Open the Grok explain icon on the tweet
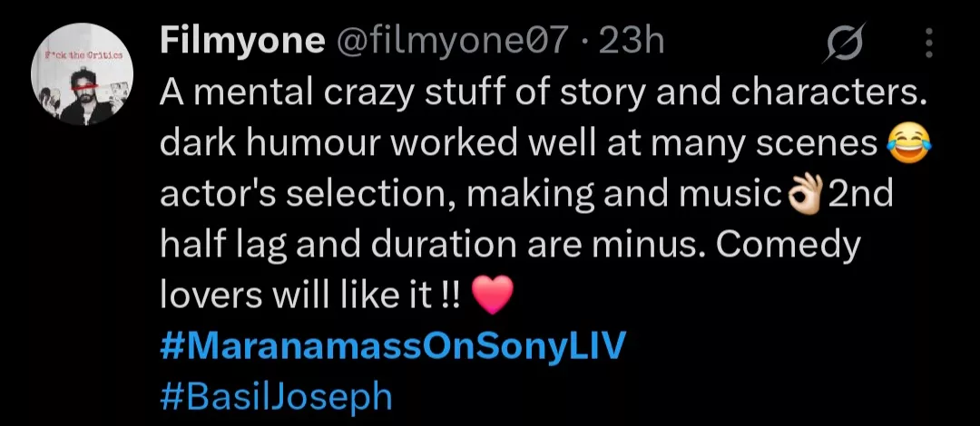 tap(844, 43)
